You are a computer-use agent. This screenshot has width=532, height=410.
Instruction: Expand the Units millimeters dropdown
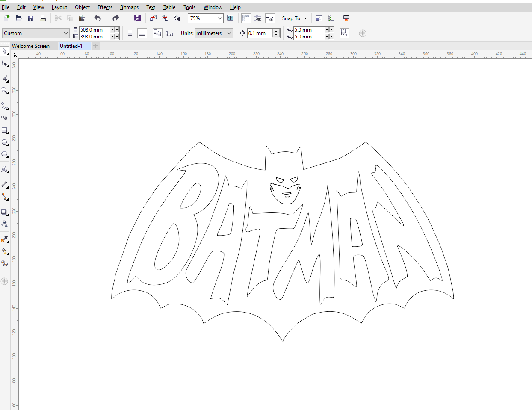pyautogui.click(x=229, y=33)
